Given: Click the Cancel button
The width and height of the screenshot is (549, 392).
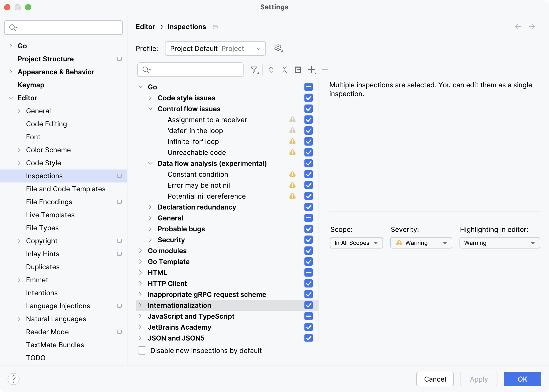Looking at the screenshot, I should 435,379.
